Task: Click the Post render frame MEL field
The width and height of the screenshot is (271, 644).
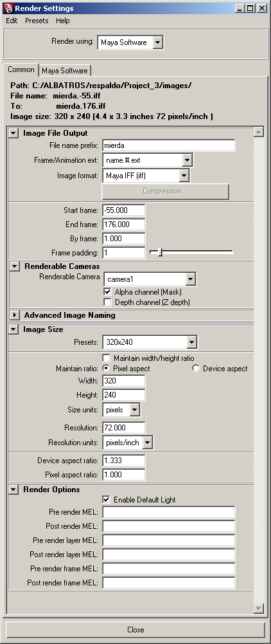Action: click(x=168, y=583)
